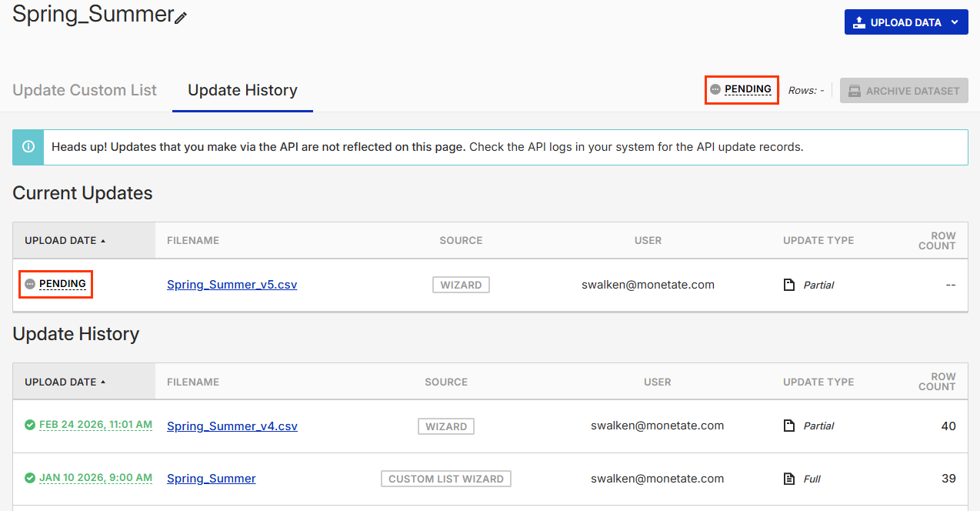This screenshot has width=980, height=511.
Task: Click the pencil icon to rename Spring_Summer
Action: point(181,18)
